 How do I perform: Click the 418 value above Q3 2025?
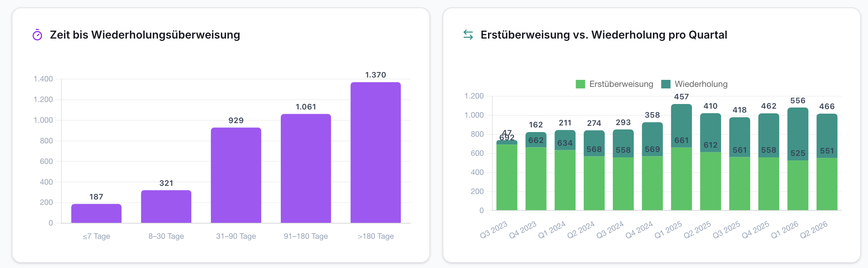point(740,110)
